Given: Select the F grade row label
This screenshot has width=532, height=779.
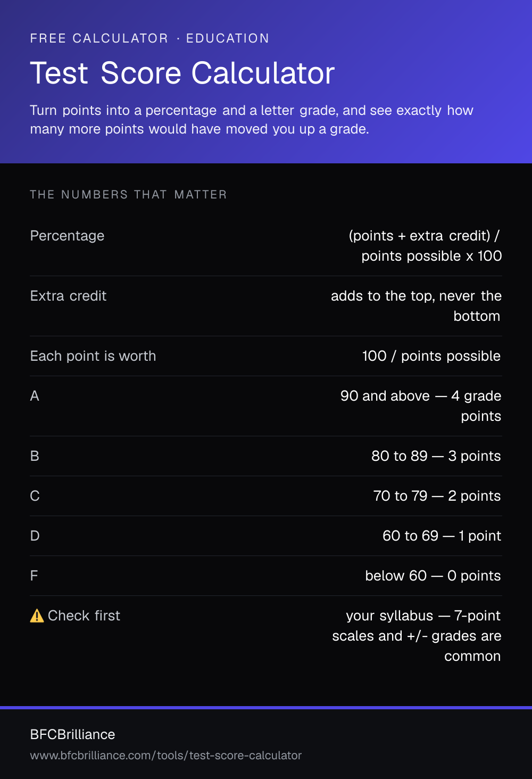Looking at the screenshot, I should coord(34,576).
